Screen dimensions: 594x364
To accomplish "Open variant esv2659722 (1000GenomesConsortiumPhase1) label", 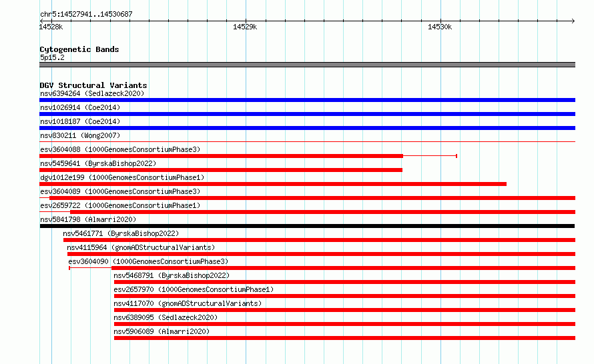I will click(x=120, y=205).
